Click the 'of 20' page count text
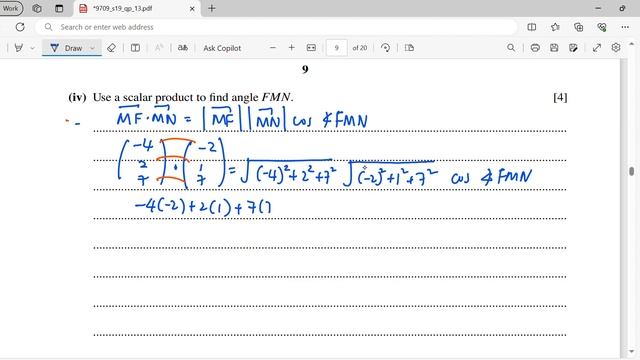Screen dimensions: 640x360 [x=360, y=48]
